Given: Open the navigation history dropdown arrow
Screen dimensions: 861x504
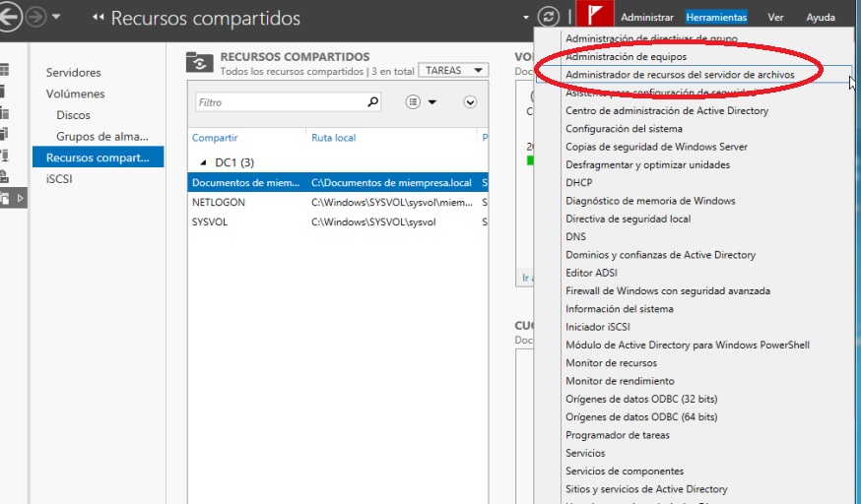Looking at the screenshot, I should (55, 18).
